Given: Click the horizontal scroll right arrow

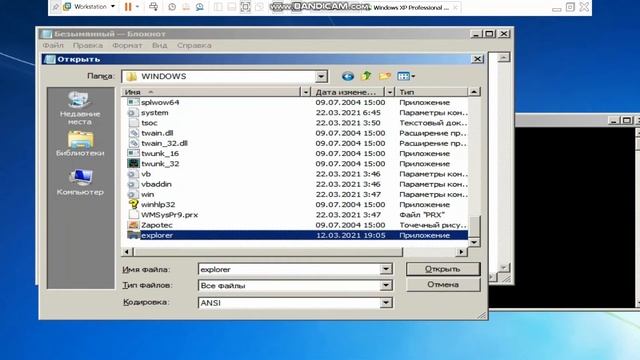Looking at the screenshot, I should [462, 252].
